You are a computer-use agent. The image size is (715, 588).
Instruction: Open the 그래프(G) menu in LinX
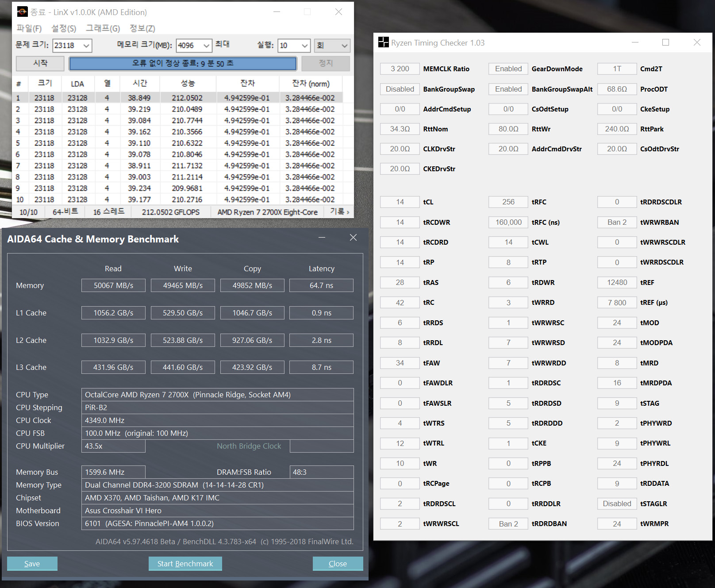point(103,28)
